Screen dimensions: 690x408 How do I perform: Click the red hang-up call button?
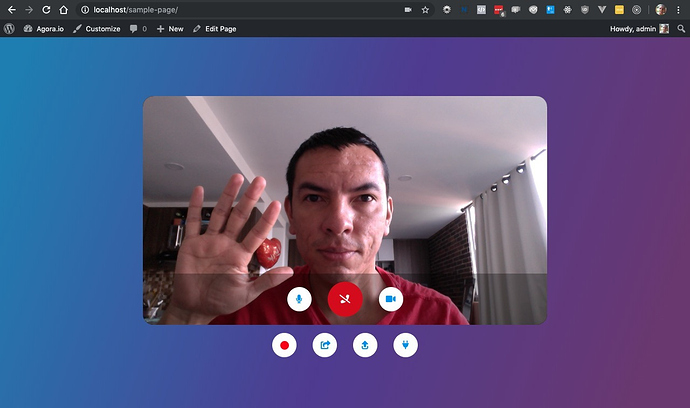pyautogui.click(x=345, y=299)
